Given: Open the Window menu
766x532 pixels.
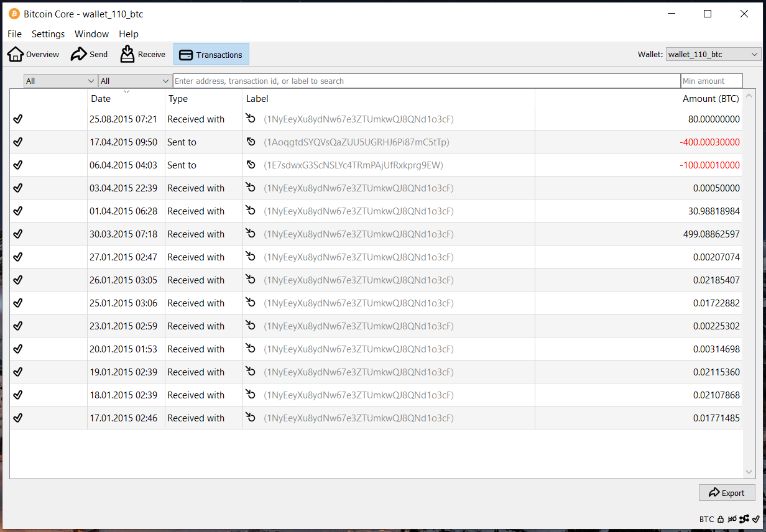Looking at the screenshot, I should [91, 34].
